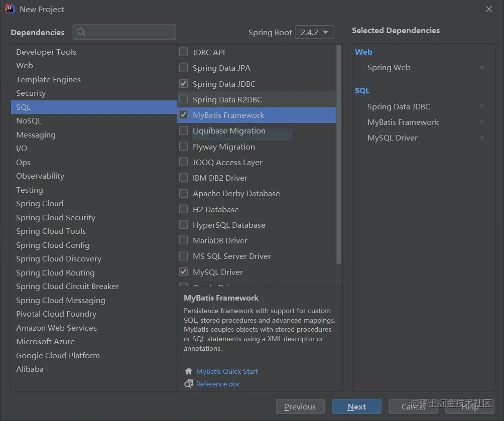Check H2 Database option

point(184,209)
